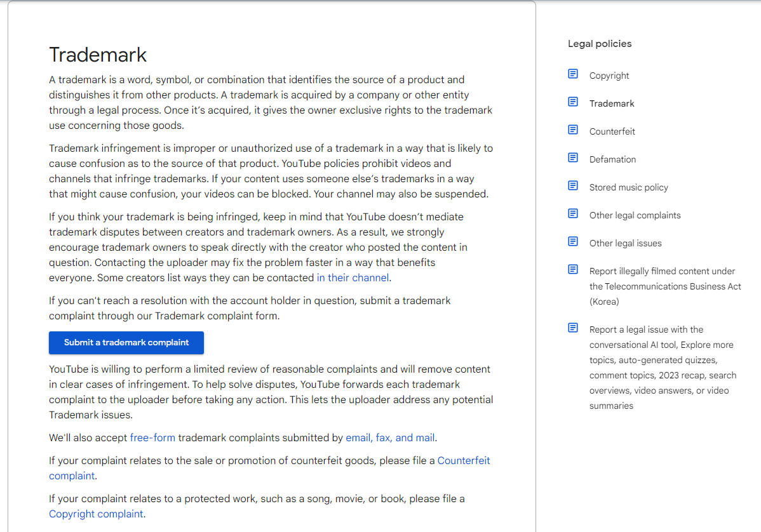Click the document icon beside Other legal issues
Screen dimensions: 761x532
point(573,241)
